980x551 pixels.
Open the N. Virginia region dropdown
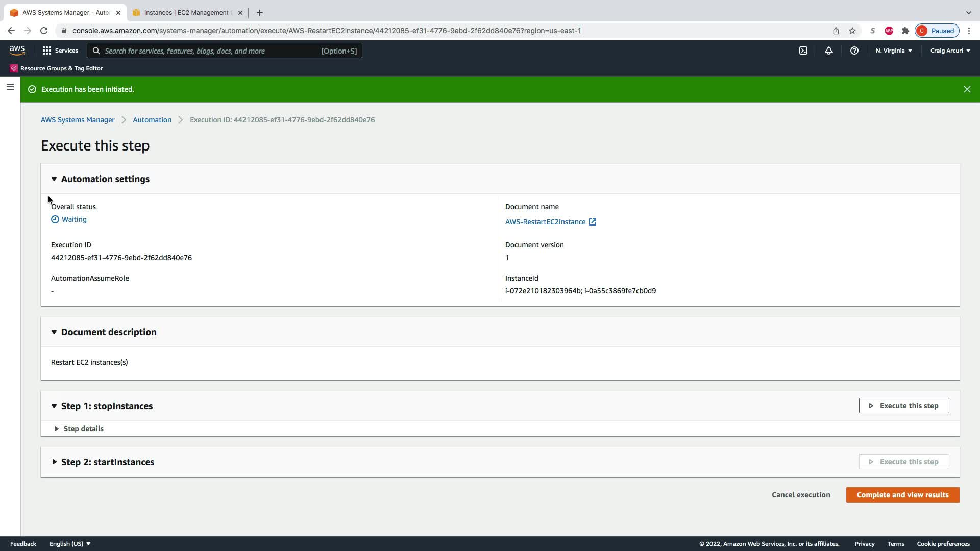point(893,51)
